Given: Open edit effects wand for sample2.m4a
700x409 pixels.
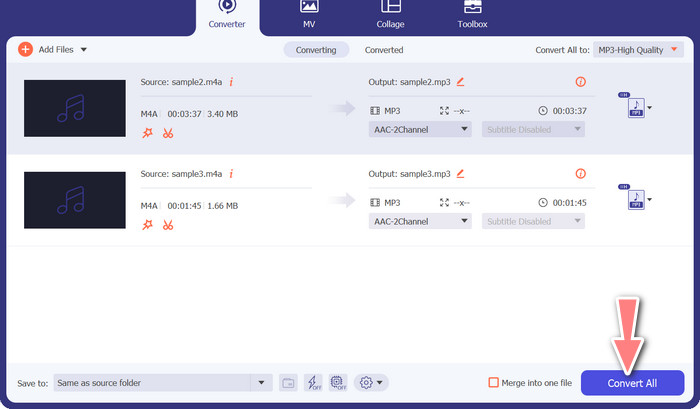Looking at the screenshot, I should coord(147,133).
